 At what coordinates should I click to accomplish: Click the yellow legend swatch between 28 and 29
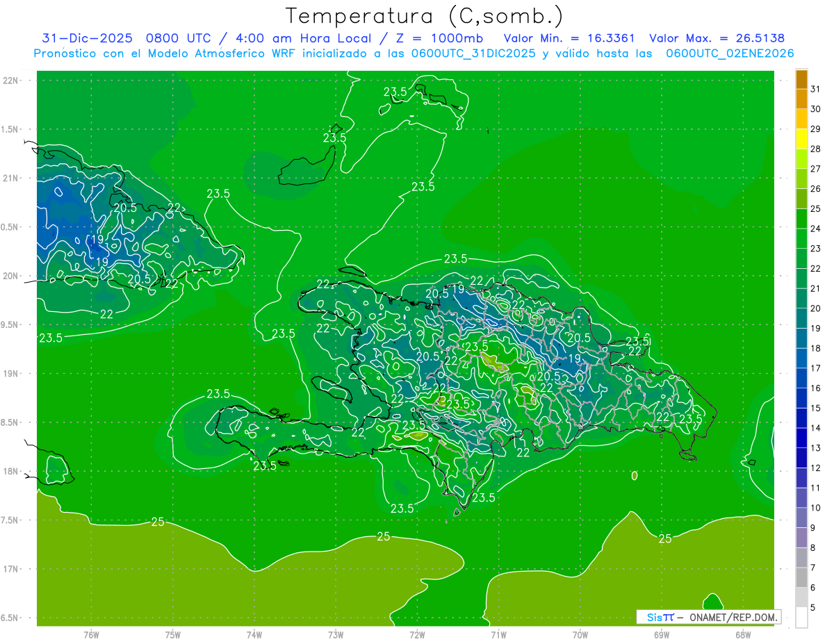801,139
